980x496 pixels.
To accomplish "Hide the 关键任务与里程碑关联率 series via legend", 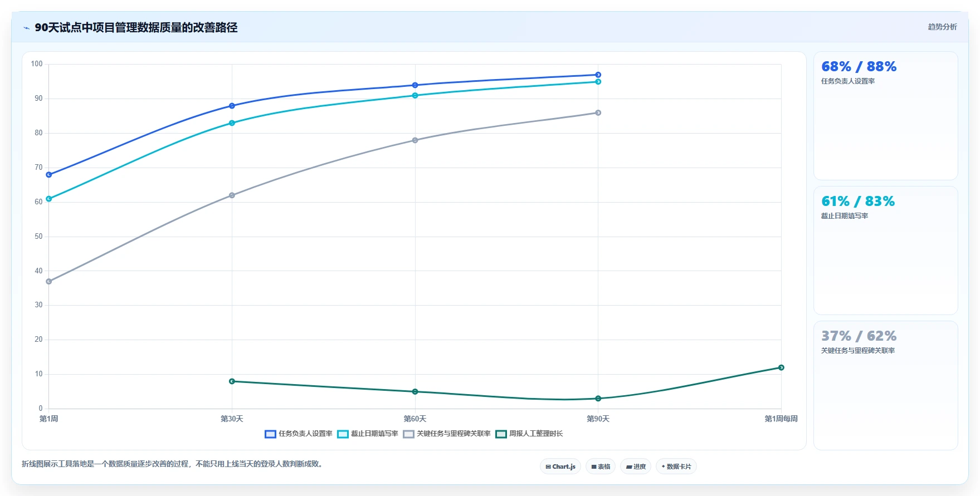I will pyautogui.click(x=408, y=434).
